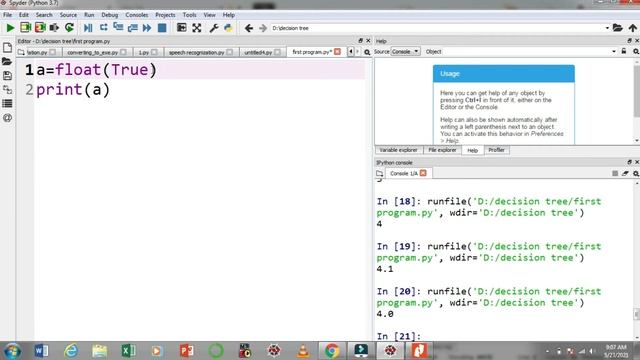Open the Search menu

44,15
